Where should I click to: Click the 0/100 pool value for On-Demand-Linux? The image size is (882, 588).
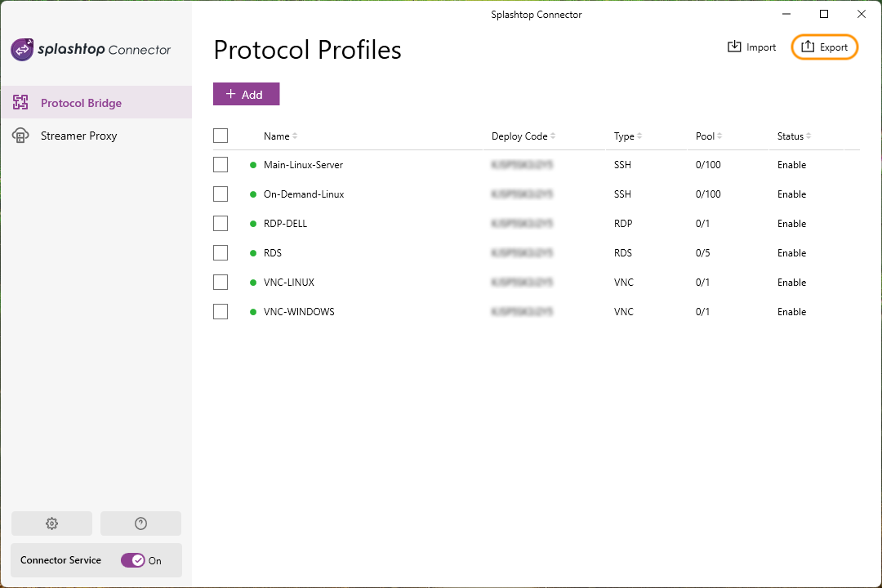pos(707,194)
